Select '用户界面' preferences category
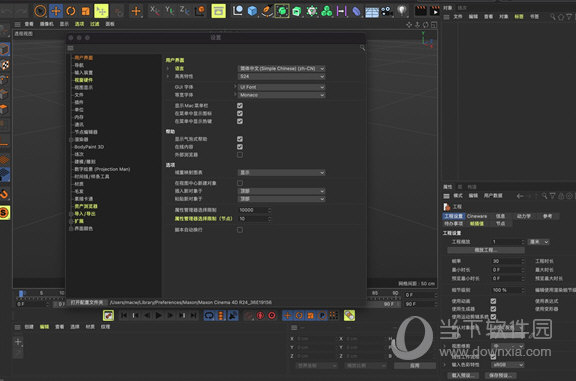 pyautogui.click(x=84, y=58)
